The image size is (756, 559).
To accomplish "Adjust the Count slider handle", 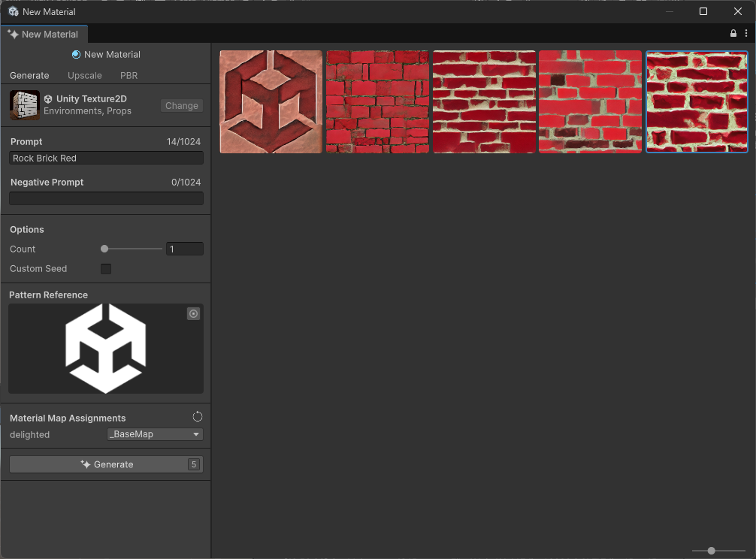I will click(x=104, y=249).
